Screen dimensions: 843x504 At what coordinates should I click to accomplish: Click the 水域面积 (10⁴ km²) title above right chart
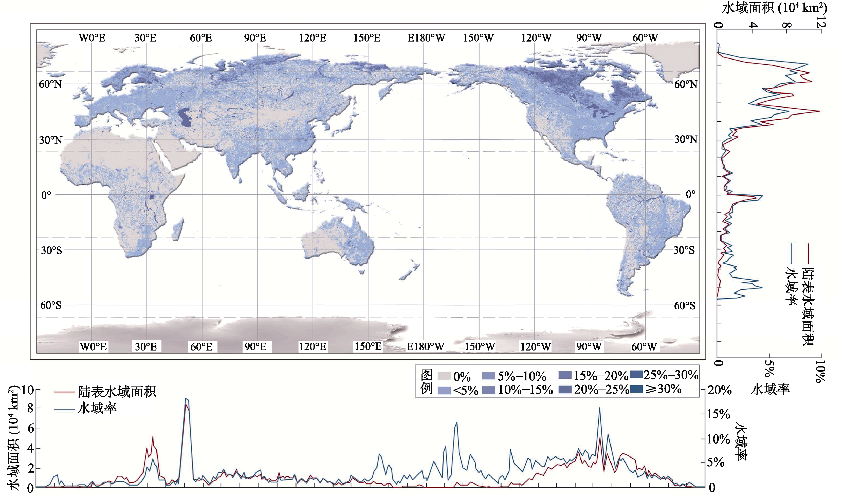click(x=775, y=8)
